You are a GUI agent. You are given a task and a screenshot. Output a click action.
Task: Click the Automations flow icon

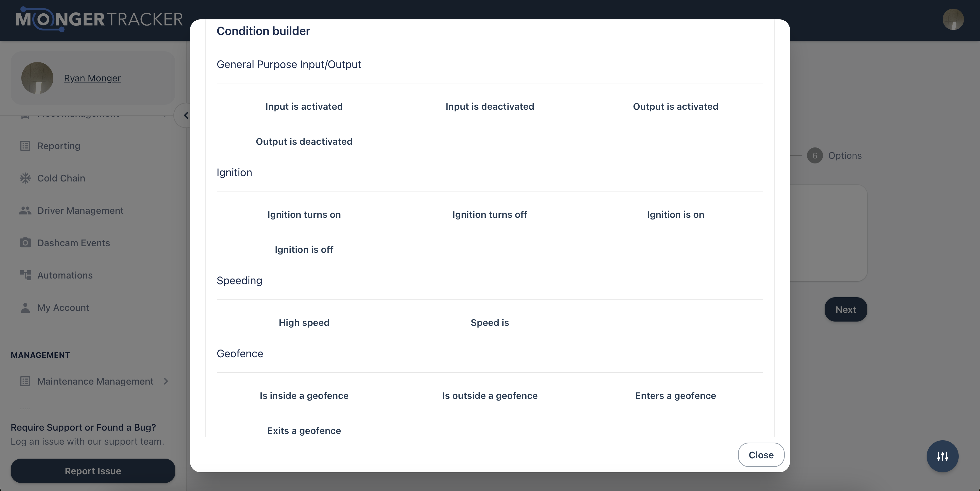click(25, 275)
